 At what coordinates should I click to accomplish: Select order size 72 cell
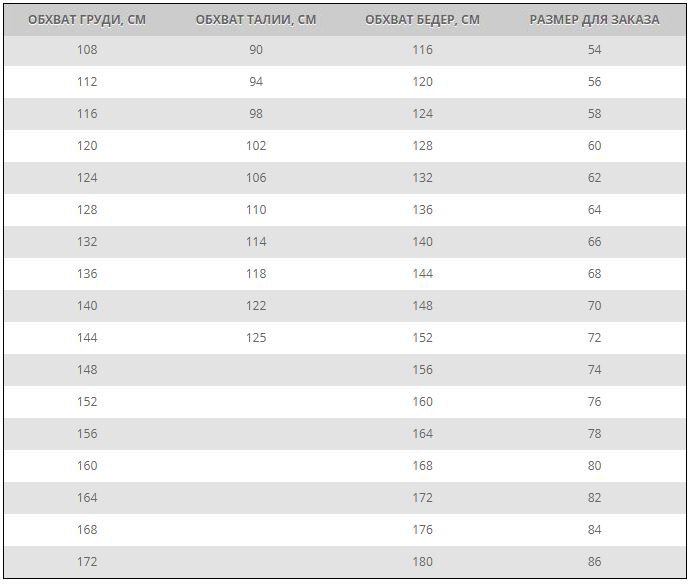[x=594, y=338]
